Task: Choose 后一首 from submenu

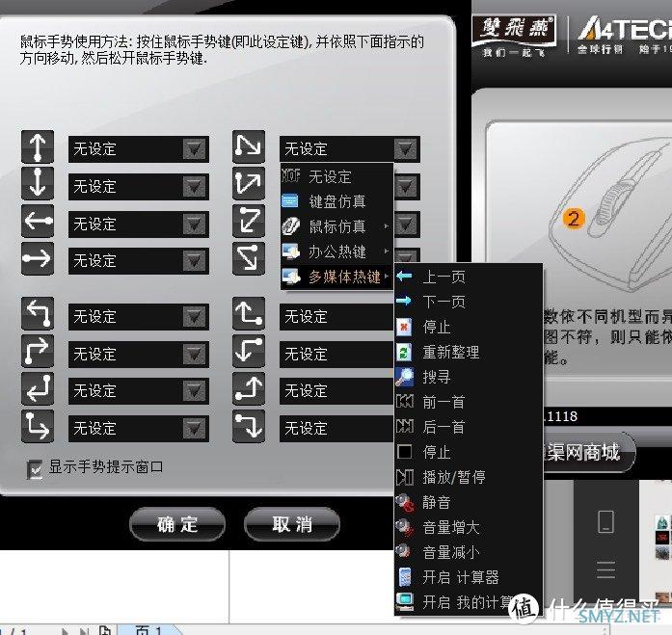Action: (469, 427)
